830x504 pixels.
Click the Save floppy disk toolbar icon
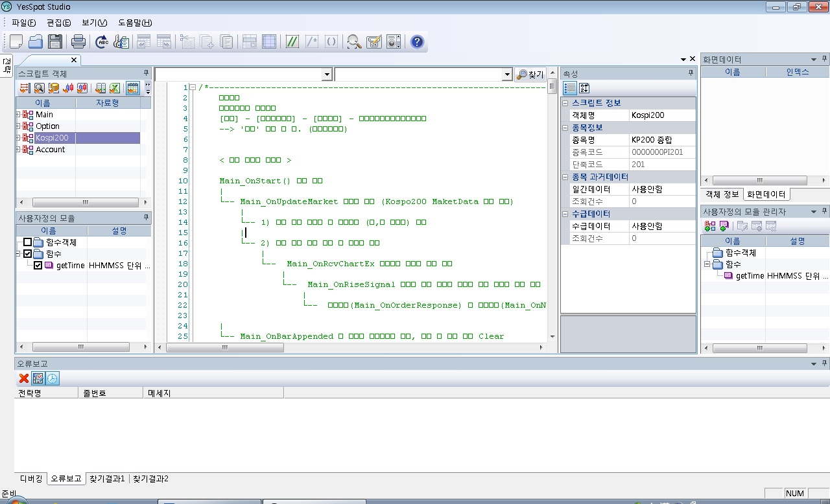[x=55, y=42]
